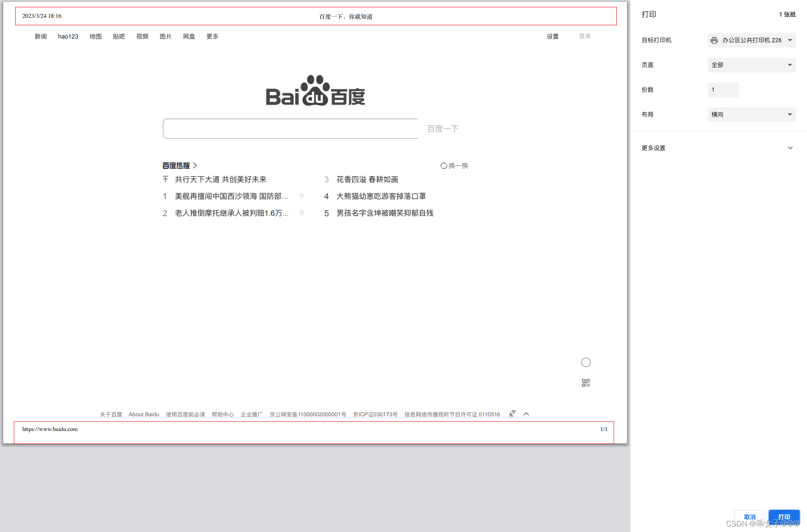Click the https://www.baidu.com footer URL text
The image size is (807, 532).
[x=50, y=429]
